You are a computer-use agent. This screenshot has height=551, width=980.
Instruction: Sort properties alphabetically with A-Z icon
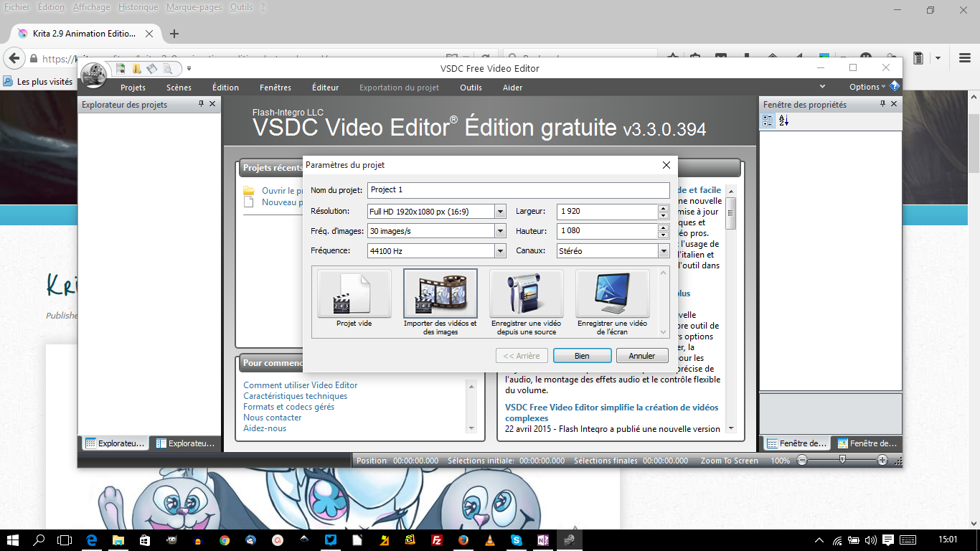coord(783,121)
